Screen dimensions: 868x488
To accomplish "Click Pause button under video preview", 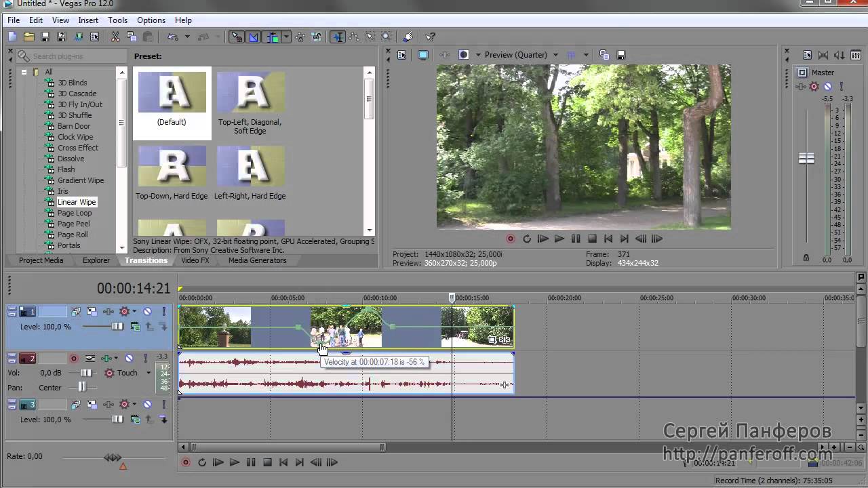I will pos(576,239).
